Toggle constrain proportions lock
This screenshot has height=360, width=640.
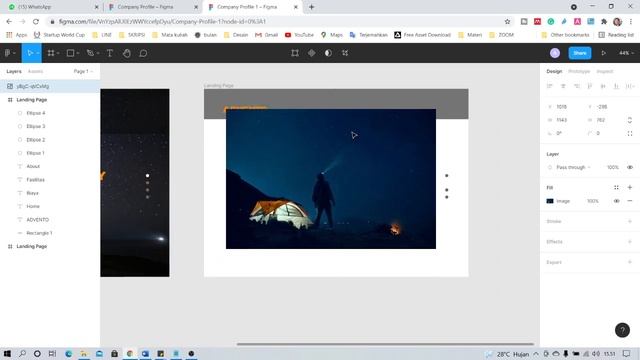click(630, 120)
